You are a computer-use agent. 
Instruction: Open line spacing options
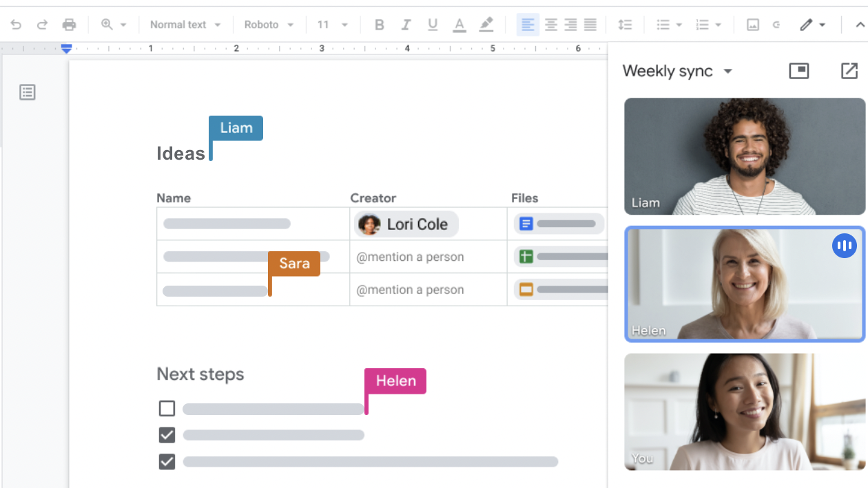coord(626,24)
